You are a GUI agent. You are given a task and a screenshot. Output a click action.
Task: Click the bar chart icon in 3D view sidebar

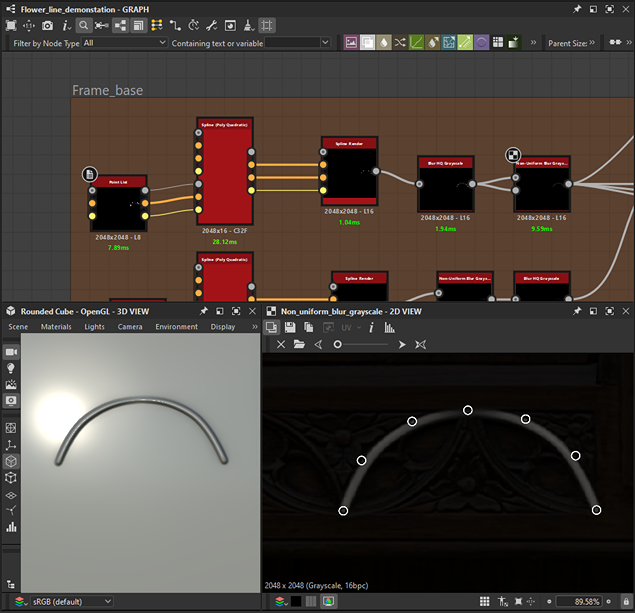pyautogui.click(x=12, y=526)
